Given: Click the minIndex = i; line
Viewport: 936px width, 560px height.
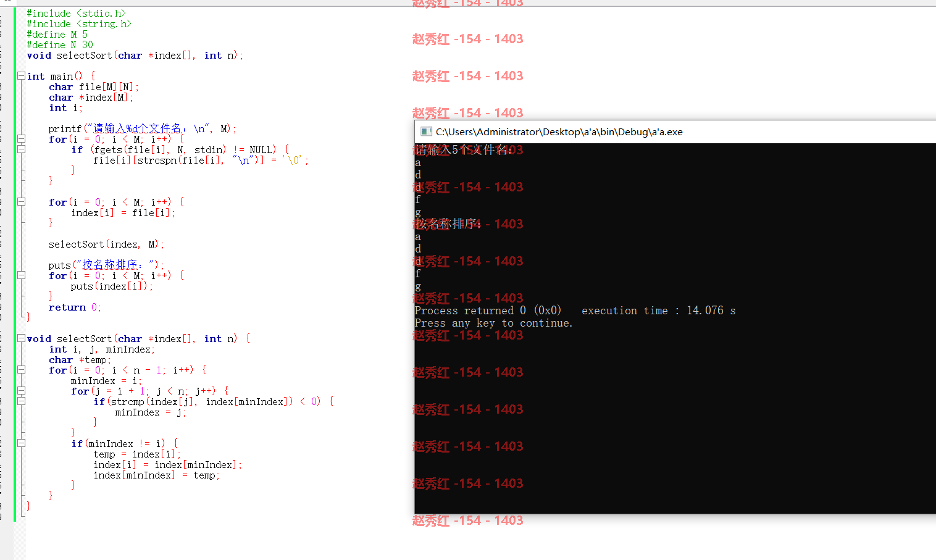Looking at the screenshot, I should (x=106, y=380).
